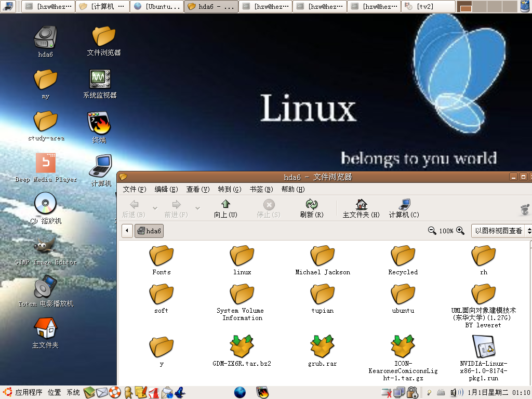Viewport: 532px width, 399px height.
Task: Click the volume speaker icon in panel
Action: [456, 393]
